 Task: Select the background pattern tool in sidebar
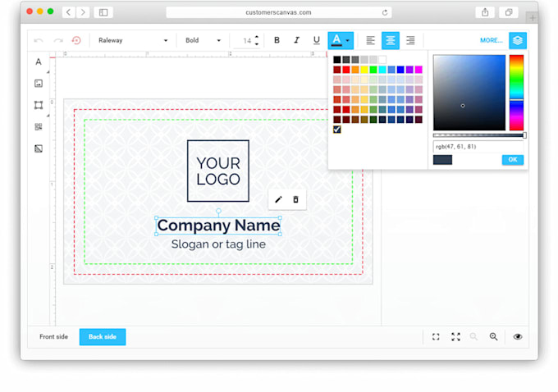(39, 148)
